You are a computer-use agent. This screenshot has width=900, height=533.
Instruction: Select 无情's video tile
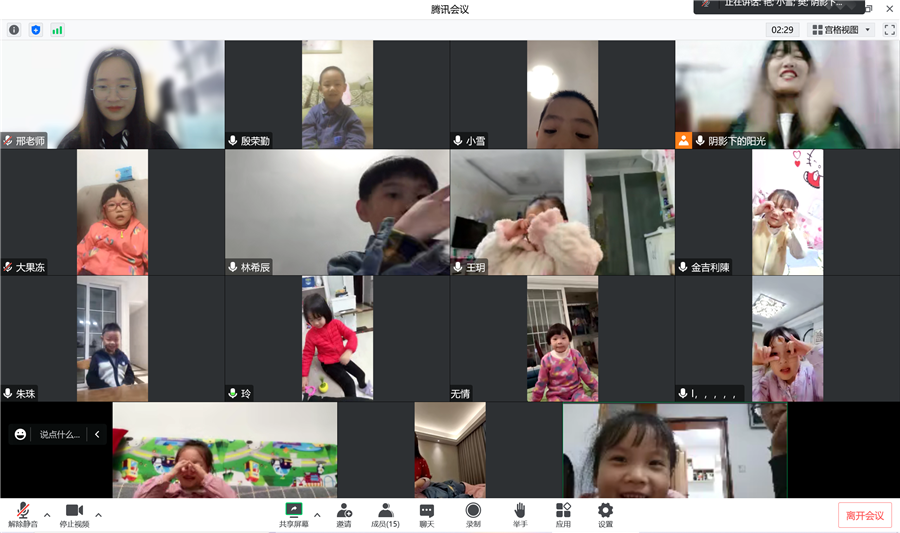point(562,339)
